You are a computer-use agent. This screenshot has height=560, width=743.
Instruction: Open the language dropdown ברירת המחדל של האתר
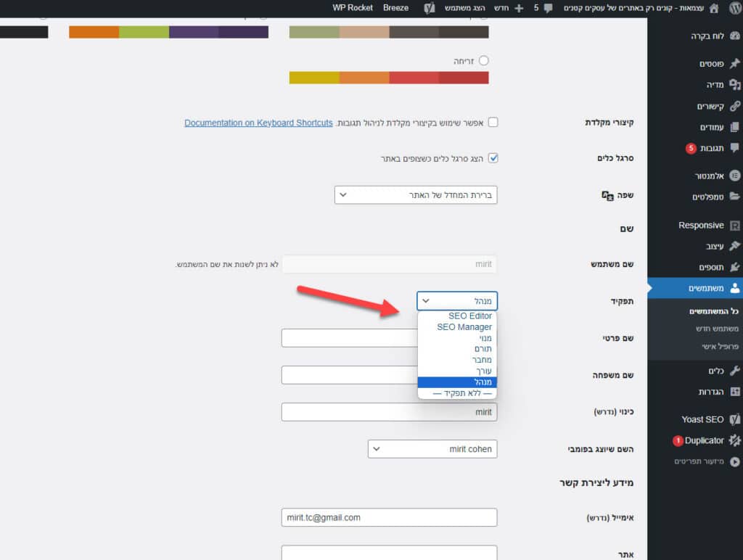pyautogui.click(x=416, y=194)
